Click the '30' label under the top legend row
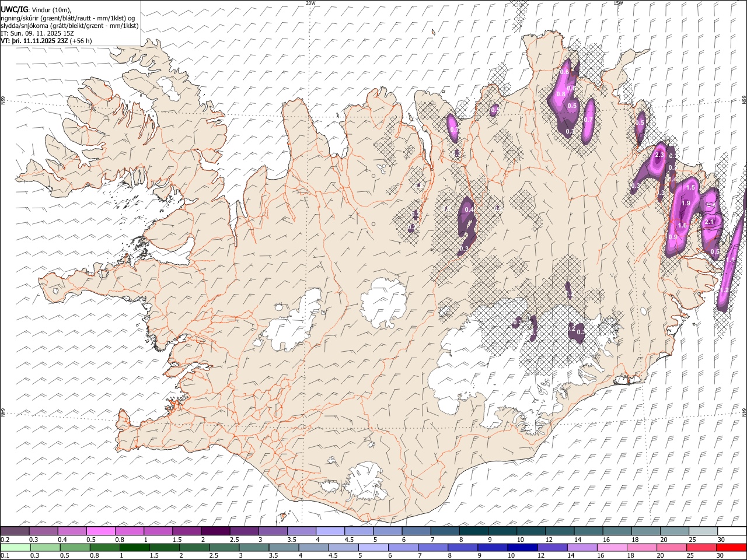This screenshot has width=747, height=560. point(721,540)
